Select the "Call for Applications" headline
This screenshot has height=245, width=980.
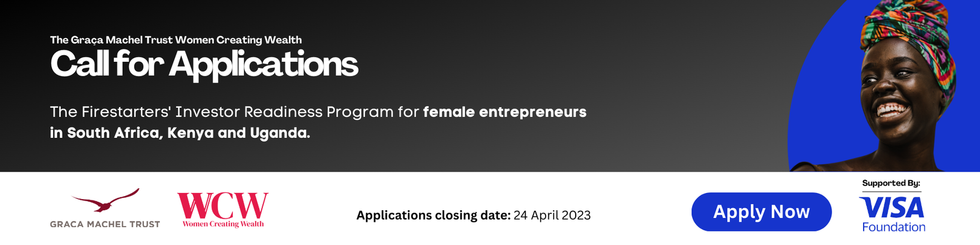pos(204,64)
